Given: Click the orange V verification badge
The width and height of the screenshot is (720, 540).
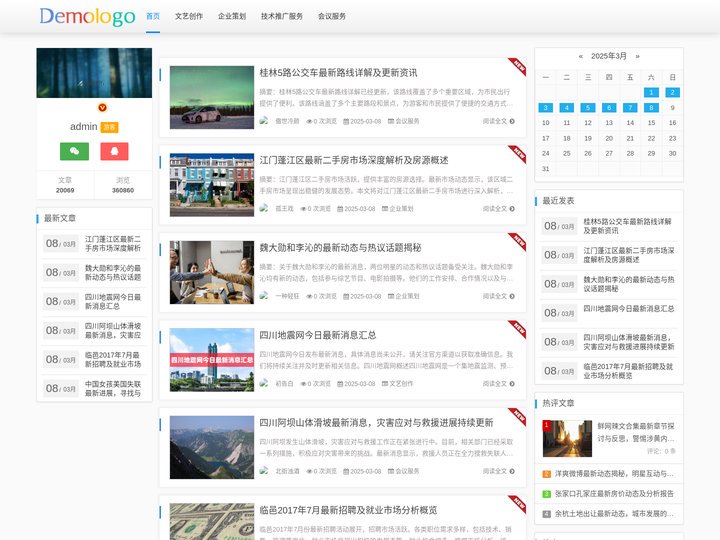Looking at the screenshot, I should pyautogui.click(x=102, y=107).
